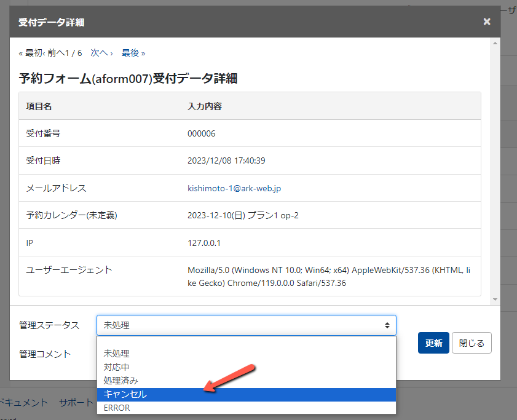The width and height of the screenshot is (517, 420).
Task: Close the 受付データ詳細 dialog with the X
Action: click(486, 22)
